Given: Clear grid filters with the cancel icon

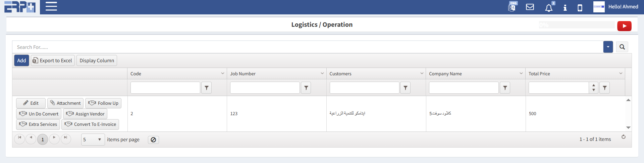Looking at the screenshot, I should (153, 140).
